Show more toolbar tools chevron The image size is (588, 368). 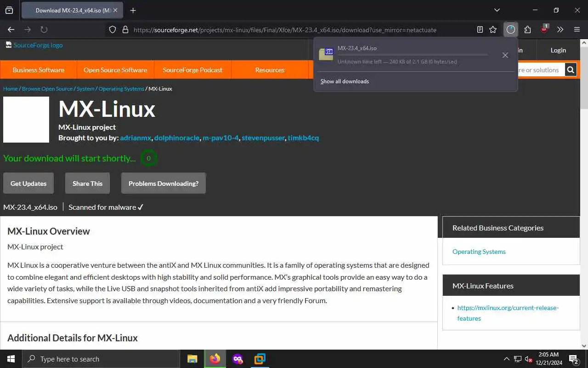pyautogui.click(x=560, y=29)
